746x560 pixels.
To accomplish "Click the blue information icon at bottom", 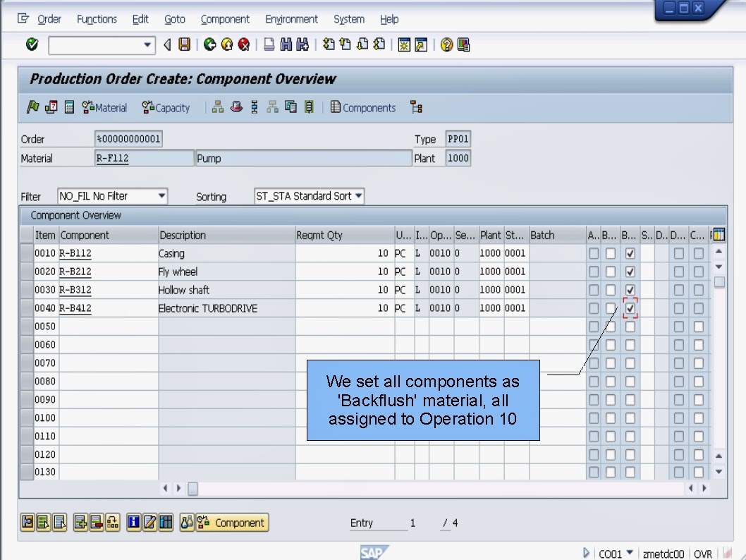I will (133, 523).
